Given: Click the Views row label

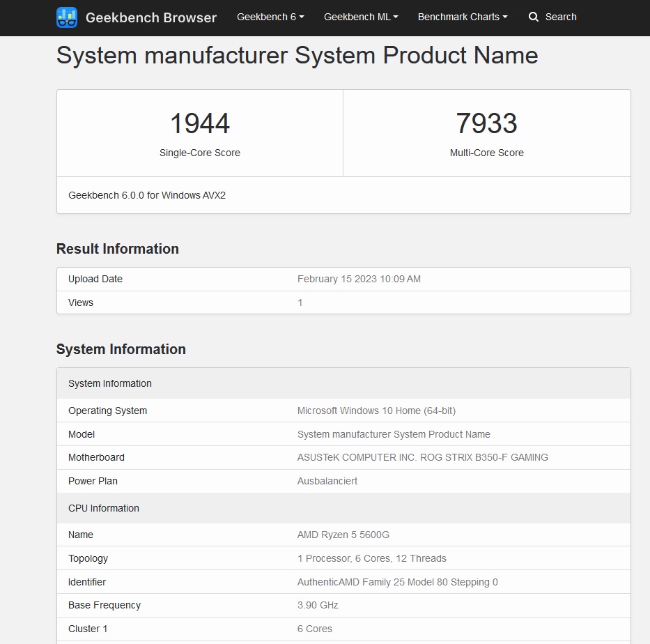Looking at the screenshot, I should click(81, 302).
